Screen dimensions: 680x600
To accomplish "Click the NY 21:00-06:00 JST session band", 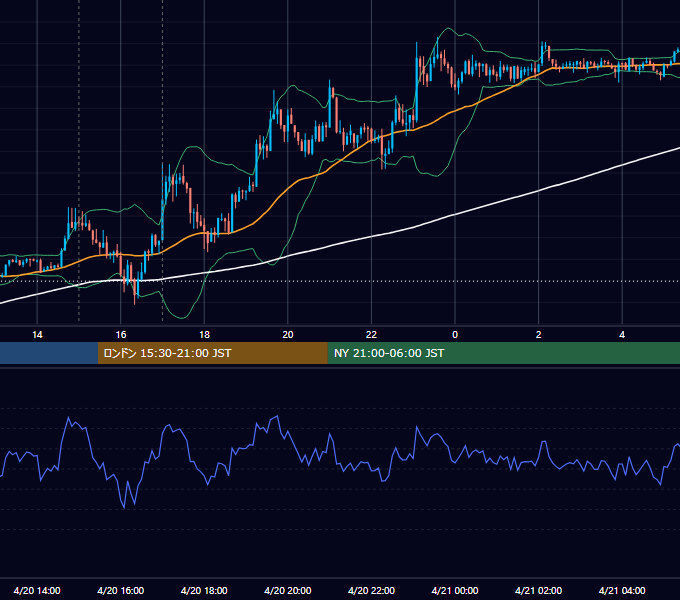I will tap(503, 353).
